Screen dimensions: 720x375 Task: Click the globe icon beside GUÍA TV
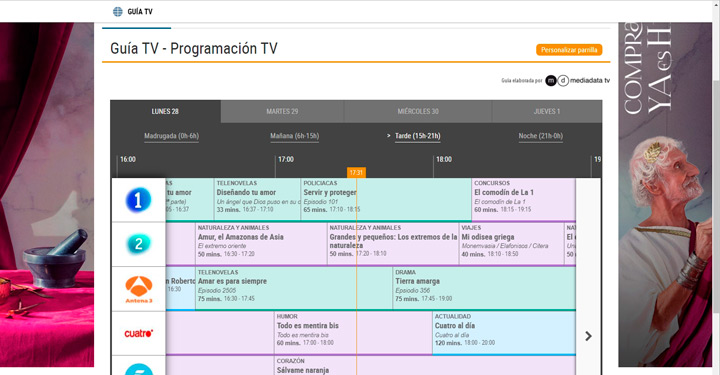click(x=118, y=11)
